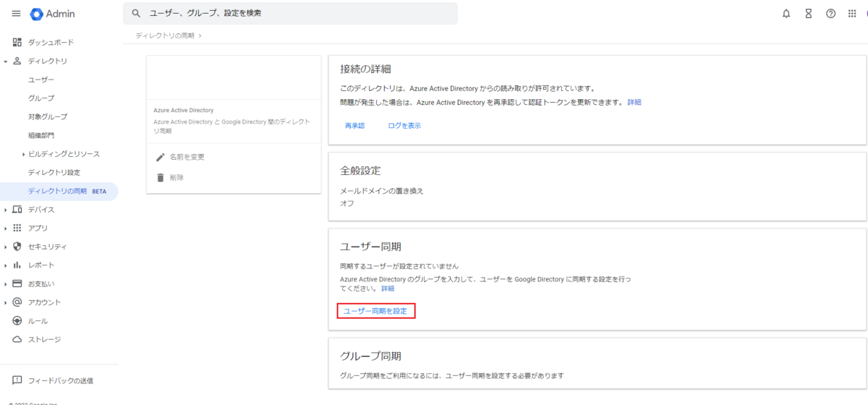The image size is (868, 405).
Task: Click the グループ同期 card
Action: click(x=597, y=365)
